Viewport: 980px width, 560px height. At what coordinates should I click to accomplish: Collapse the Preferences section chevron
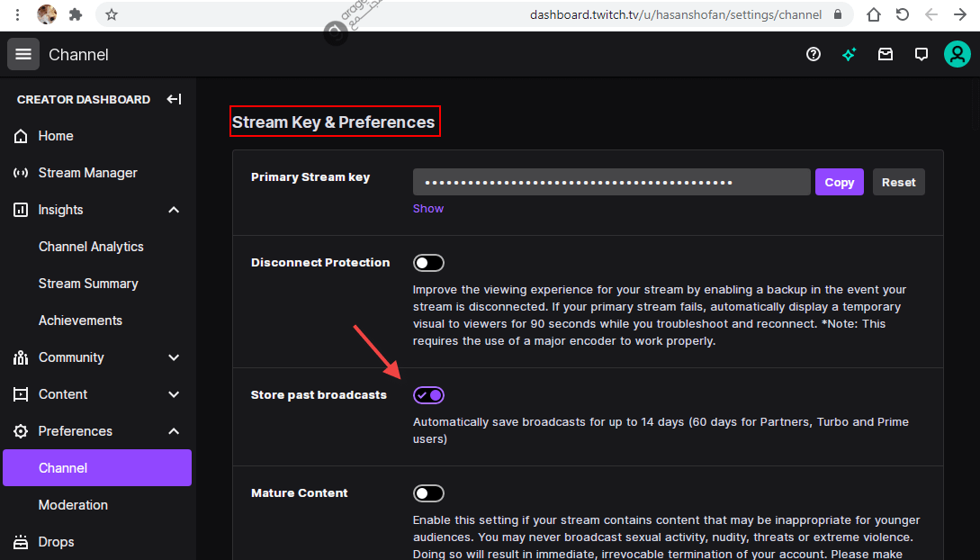click(x=174, y=431)
